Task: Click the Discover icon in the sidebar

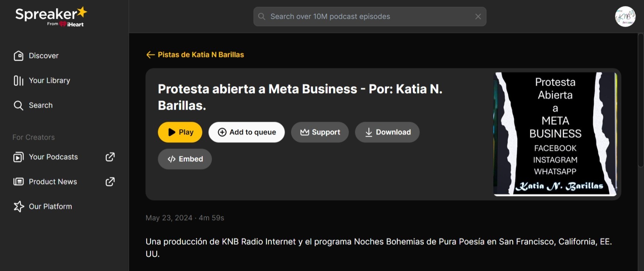Action: (x=18, y=56)
